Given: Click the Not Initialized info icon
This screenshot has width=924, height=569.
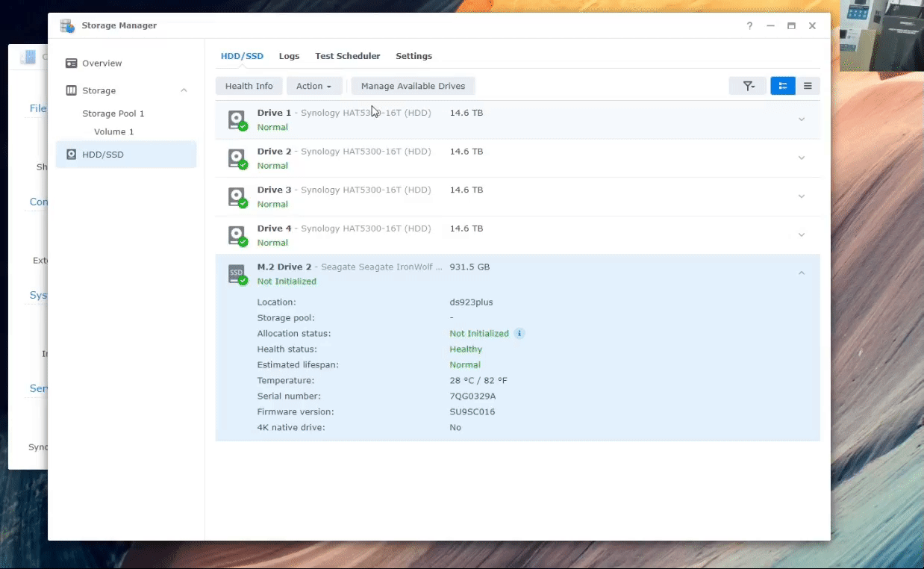Looking at the screenshot, I should [519, 334].
